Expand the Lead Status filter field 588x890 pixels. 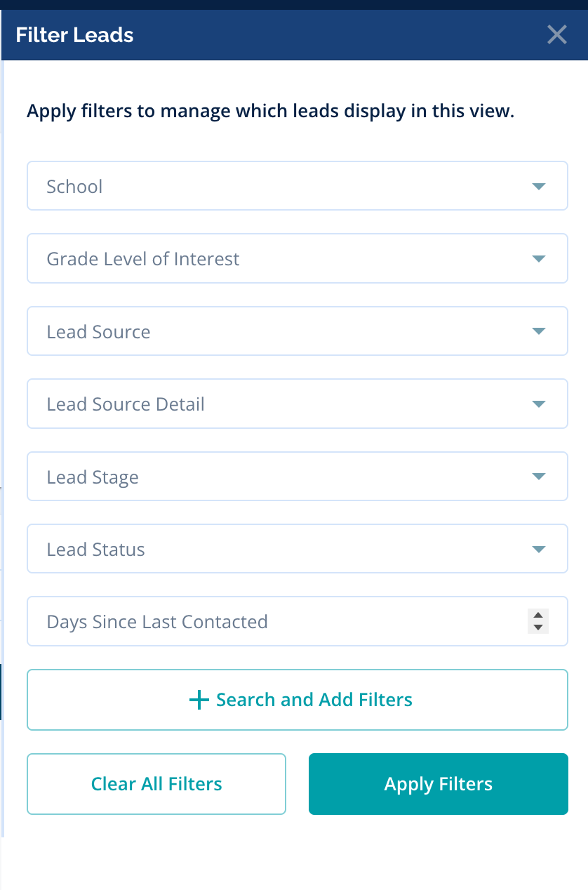(281, 549)
